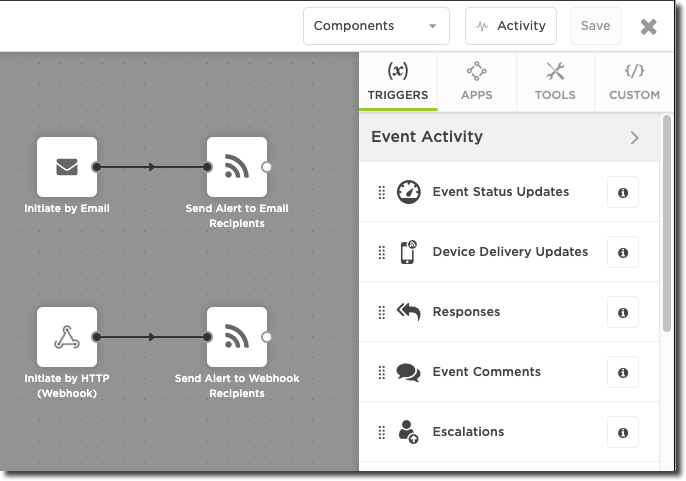Open the Tools tab

[555, 81]
